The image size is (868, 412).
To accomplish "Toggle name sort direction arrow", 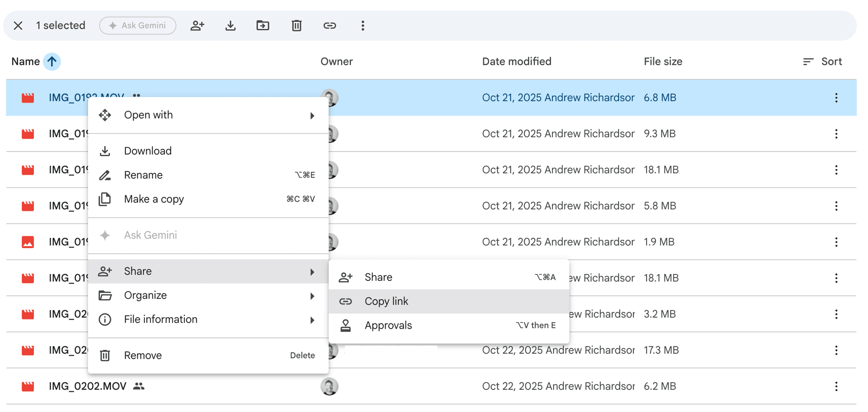I will click(52, 62).
